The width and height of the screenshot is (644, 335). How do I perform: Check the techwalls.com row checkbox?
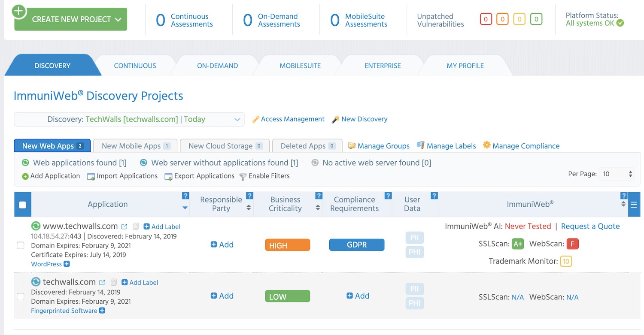pyautogui.click(x=20, y=296)
